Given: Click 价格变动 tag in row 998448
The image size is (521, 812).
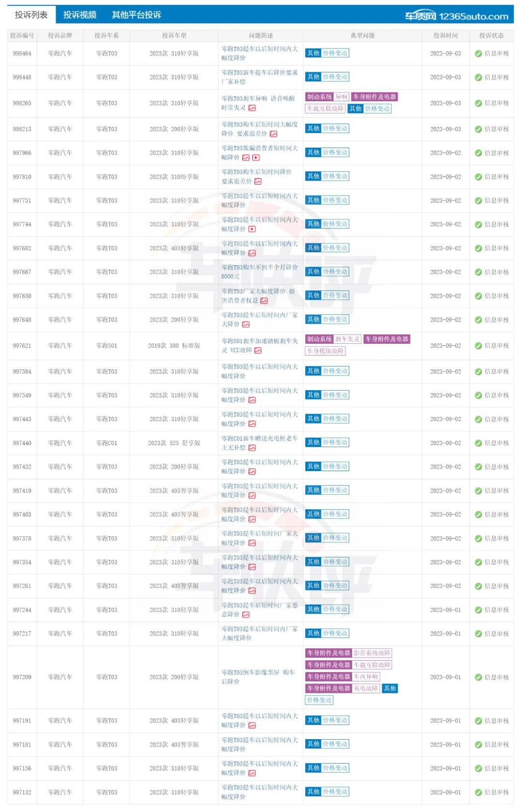Looking at the screenshot, I should [335, 77].
